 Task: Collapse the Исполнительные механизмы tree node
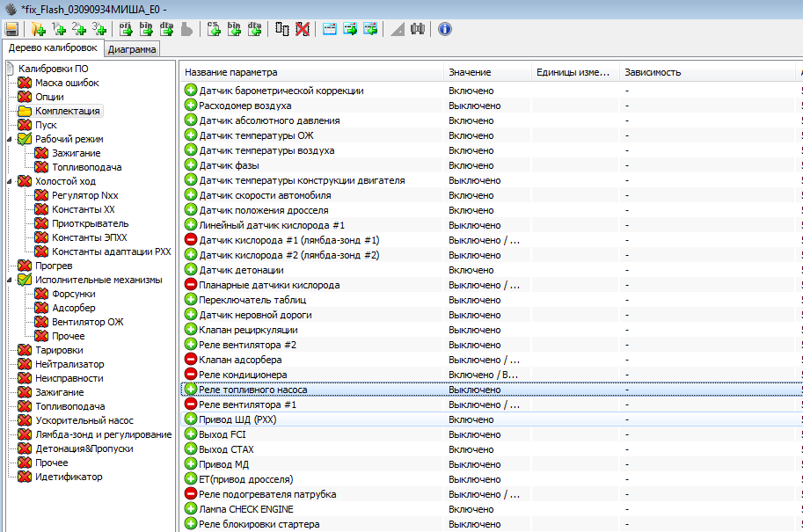(10, 280)
